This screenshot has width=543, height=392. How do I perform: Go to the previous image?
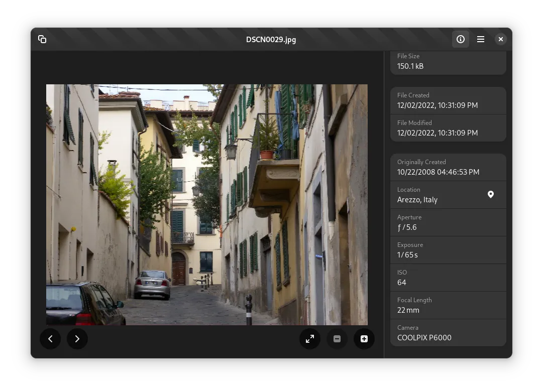(x=50, y=339)
